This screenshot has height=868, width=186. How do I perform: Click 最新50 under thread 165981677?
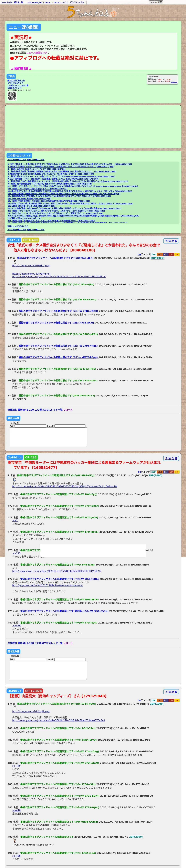pos(22,643)
